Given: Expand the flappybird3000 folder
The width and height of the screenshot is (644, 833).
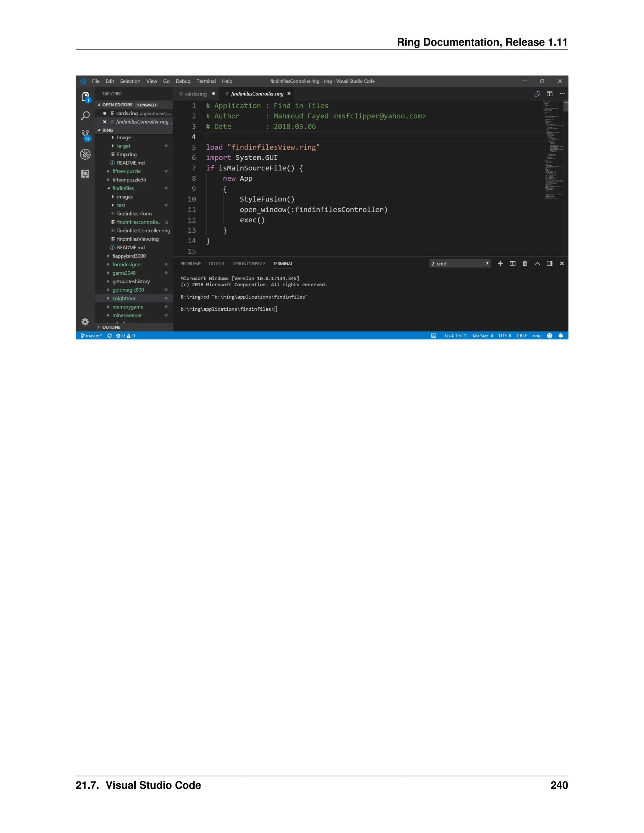Looking at the screenshot, I should coord(129,256).
